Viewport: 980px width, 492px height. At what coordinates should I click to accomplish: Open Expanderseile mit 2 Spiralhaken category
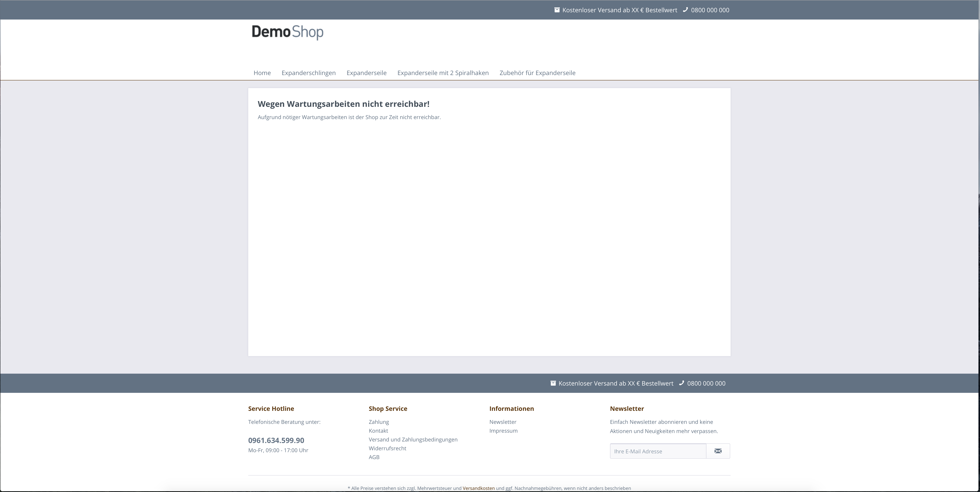click(443, 73)
